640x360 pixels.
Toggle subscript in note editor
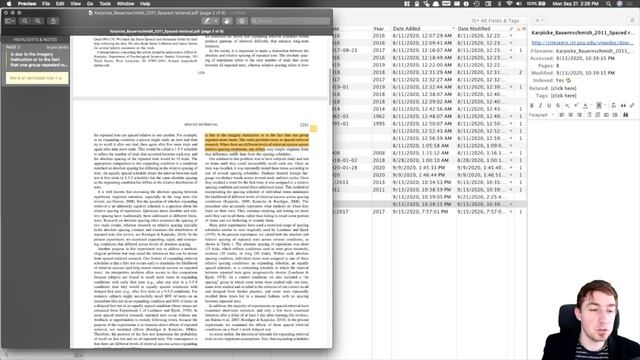tap(567, 106)
